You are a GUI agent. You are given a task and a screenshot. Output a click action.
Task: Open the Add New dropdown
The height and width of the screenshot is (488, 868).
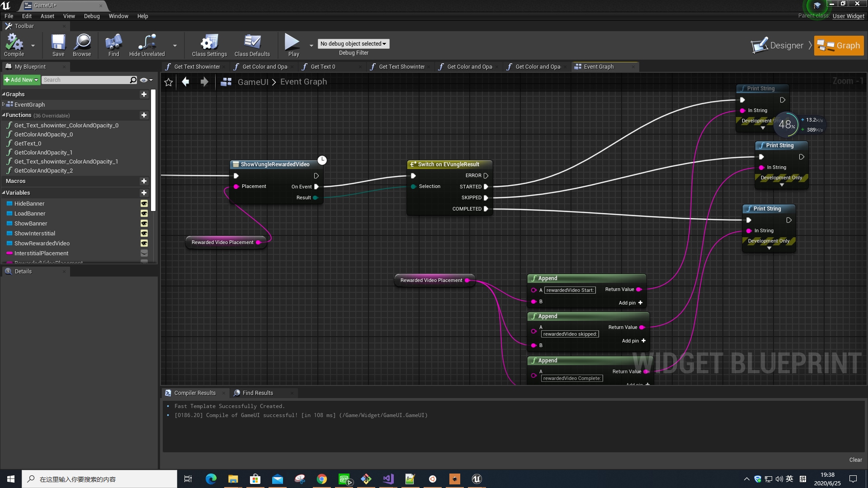(x=21, y=80)
